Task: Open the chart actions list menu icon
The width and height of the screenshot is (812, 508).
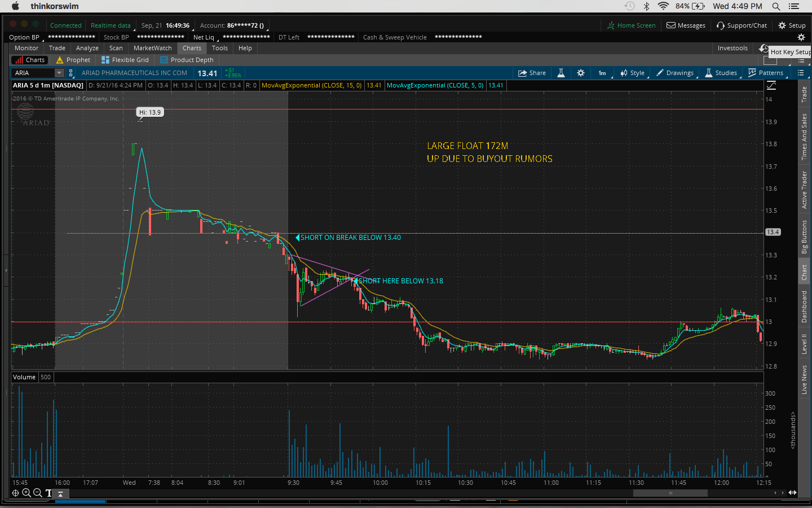Action: coord(801,73)
